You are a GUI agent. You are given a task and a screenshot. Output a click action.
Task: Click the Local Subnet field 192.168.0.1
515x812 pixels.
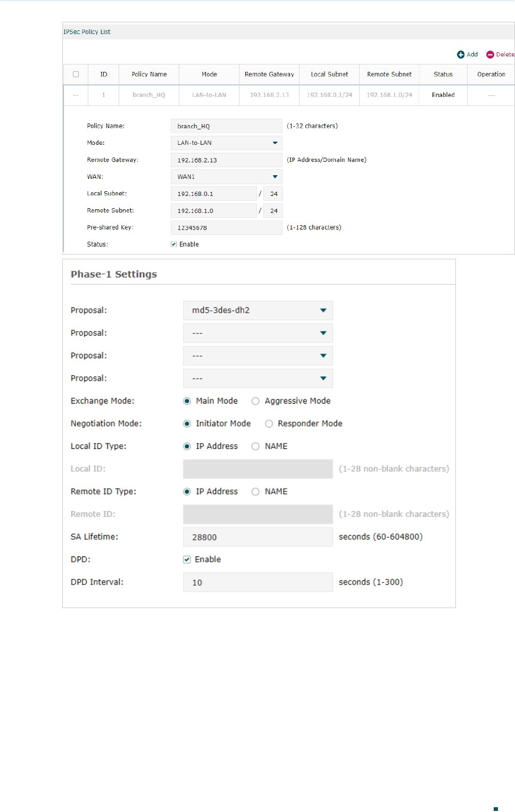(x=214, y=194)
